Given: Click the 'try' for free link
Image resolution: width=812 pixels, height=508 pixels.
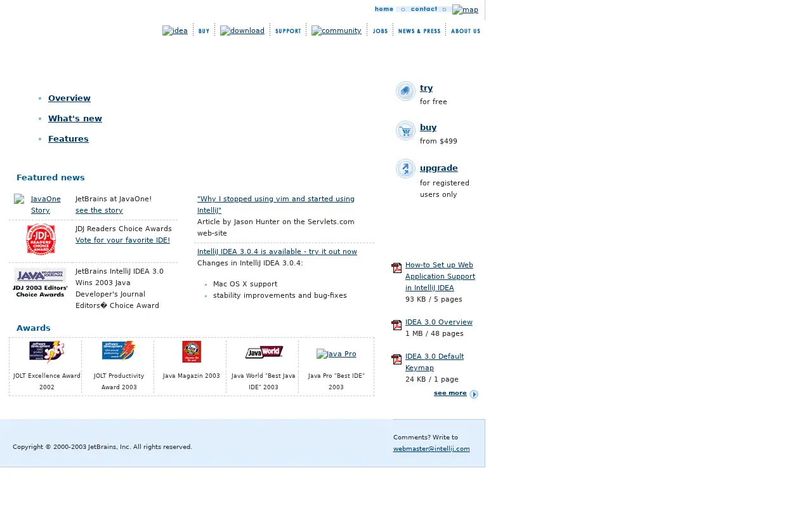Looking at the screenshot, I should 426,88.
